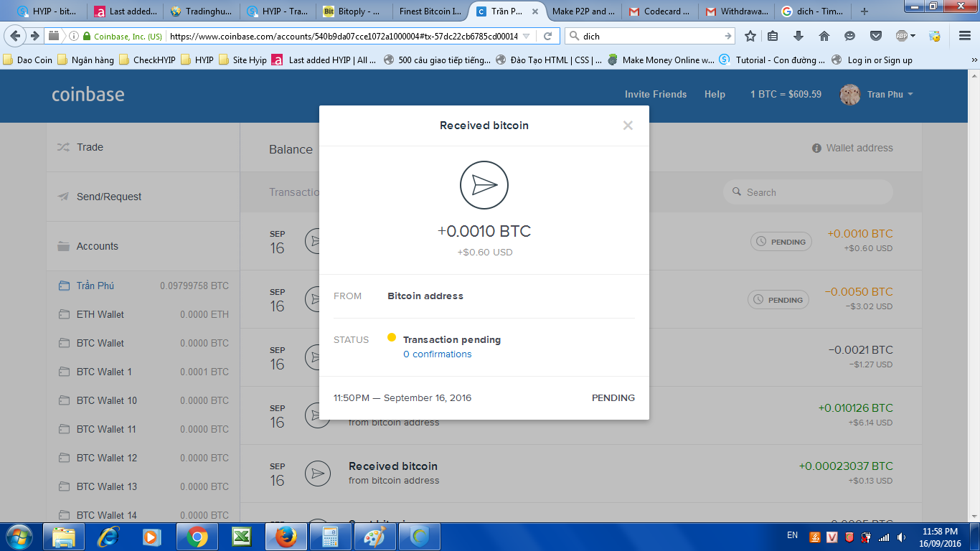Switch to the 'Tradinghu...' tab
The image size is (980, 551).
point(202,11)
